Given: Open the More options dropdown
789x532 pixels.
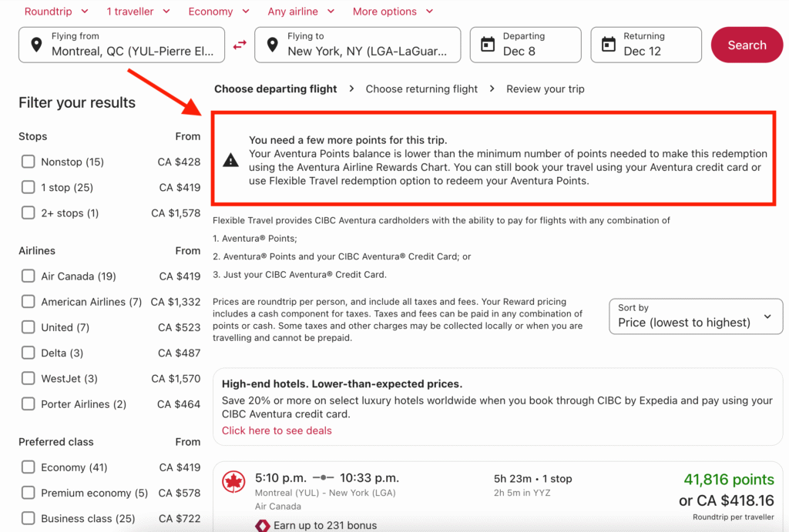Looking at the screenshot, I should (393, 12).
